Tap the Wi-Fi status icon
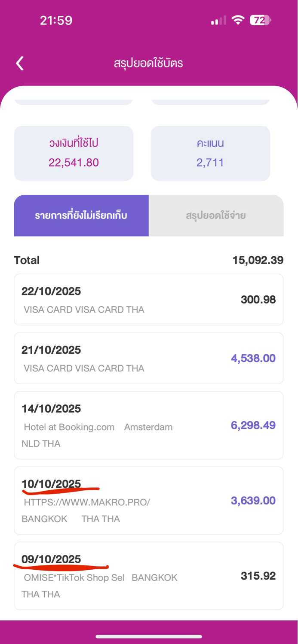 coord(238,20)
